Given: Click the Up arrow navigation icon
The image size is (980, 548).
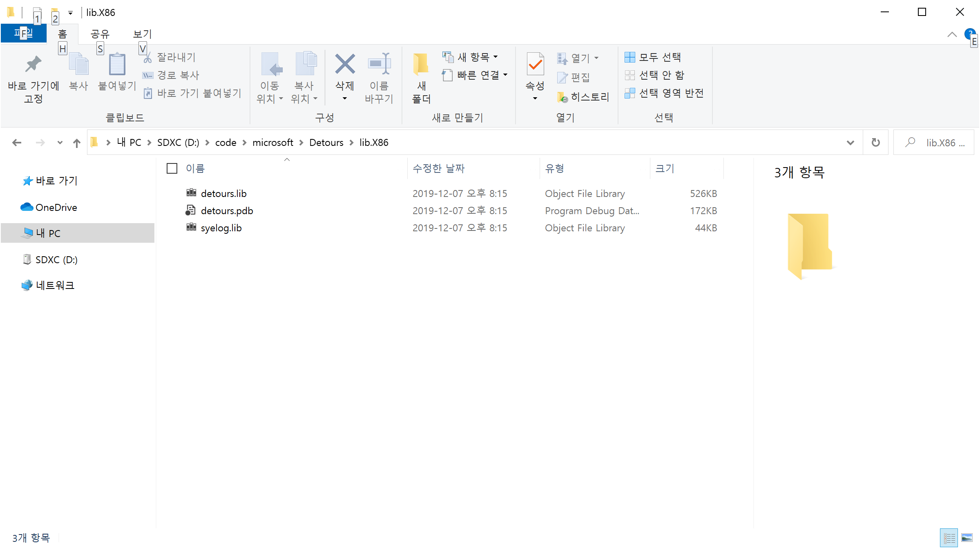Looking at the screenshot, I should [x=76, y=143].
